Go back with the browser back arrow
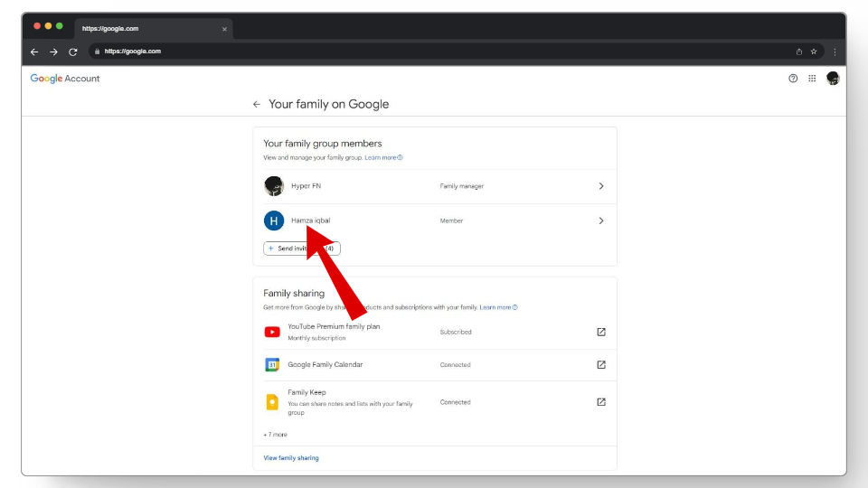Screen dimensions: 868x488 pyautogui.click(x=34, y=52)
